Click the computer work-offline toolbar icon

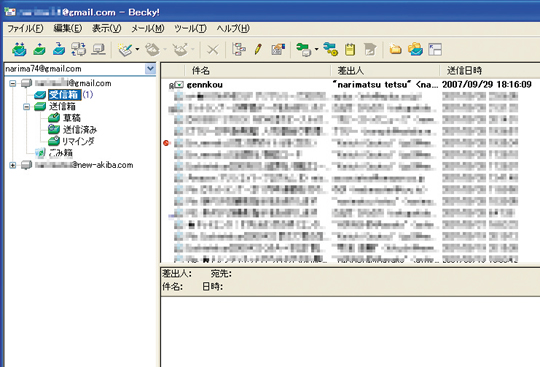98,49
